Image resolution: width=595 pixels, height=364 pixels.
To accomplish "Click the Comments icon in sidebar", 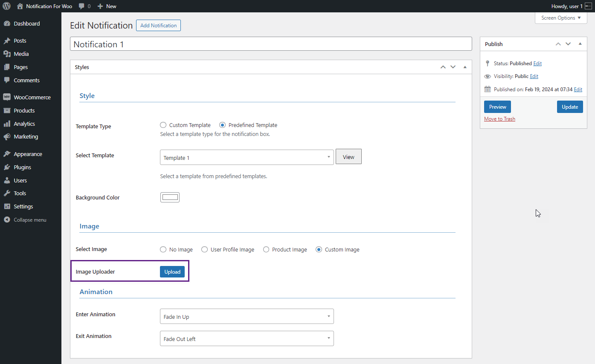I will pyautogui.click(x=7, y=80).
